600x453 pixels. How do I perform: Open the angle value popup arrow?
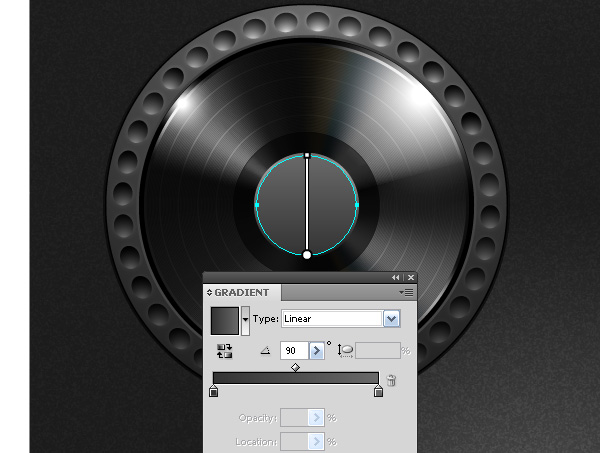point(316,350)
